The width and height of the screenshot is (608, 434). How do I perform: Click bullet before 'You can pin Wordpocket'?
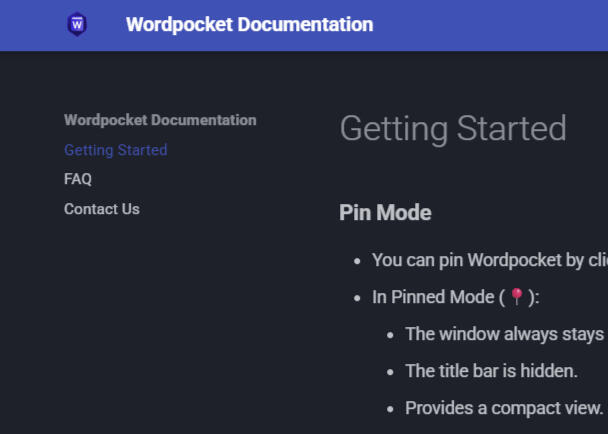point(358,261)
